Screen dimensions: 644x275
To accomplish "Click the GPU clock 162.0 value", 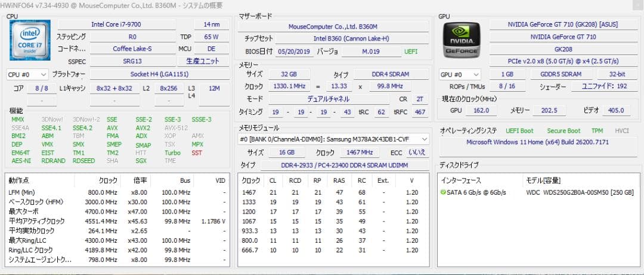I will point(481,111).
